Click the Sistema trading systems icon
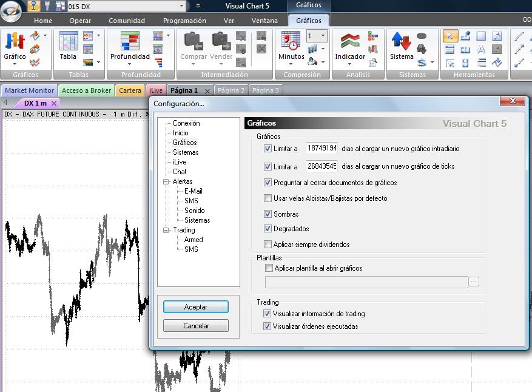 (402, 42)
